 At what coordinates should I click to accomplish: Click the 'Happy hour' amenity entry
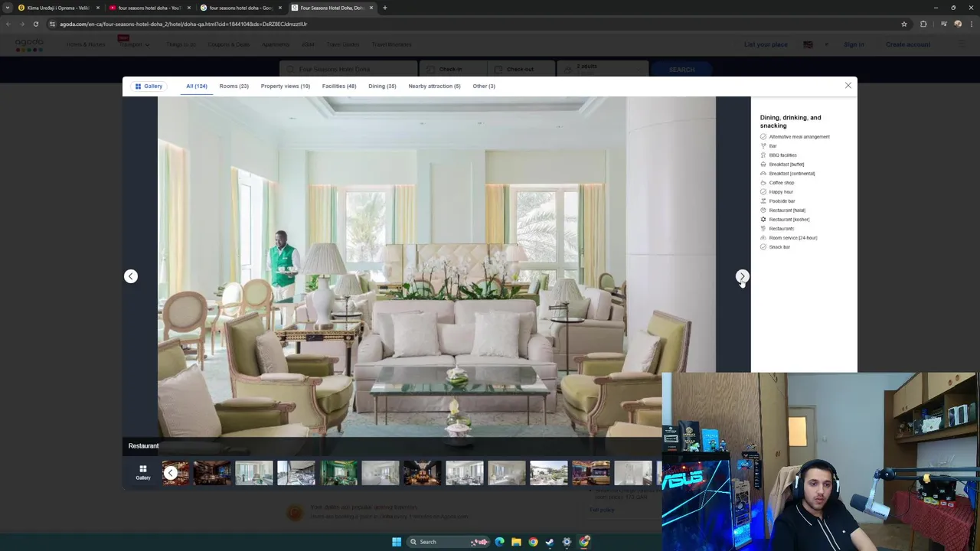point(776,192)
